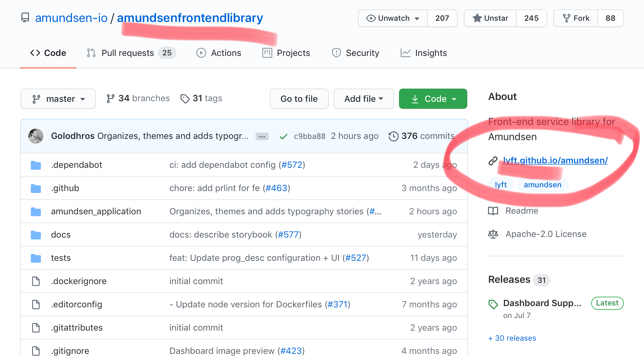Open the initial commit message for .dockerignore
The width and height of the screenshot is (644, 357).
(x=196, y=281)
